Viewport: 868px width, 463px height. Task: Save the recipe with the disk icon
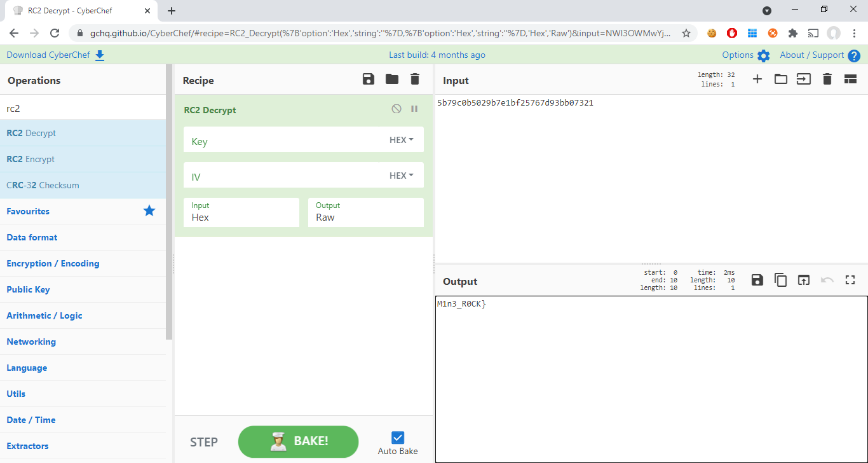coord(368,79)
